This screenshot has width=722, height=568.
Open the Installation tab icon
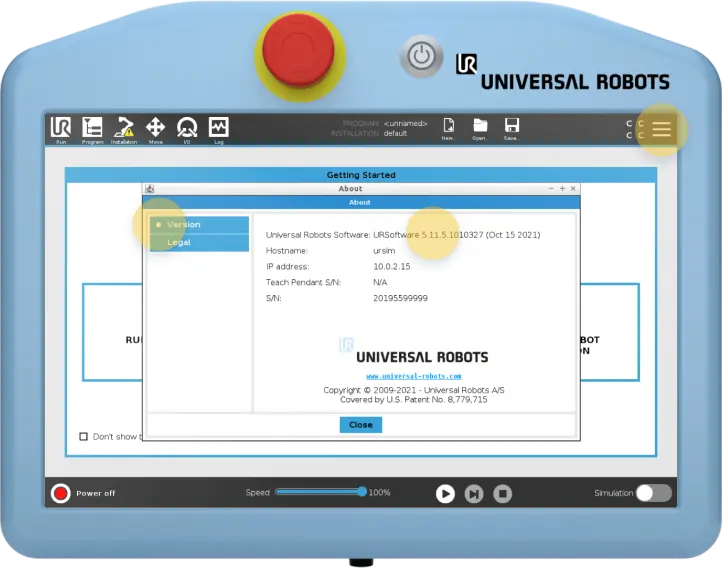(124, 128)
